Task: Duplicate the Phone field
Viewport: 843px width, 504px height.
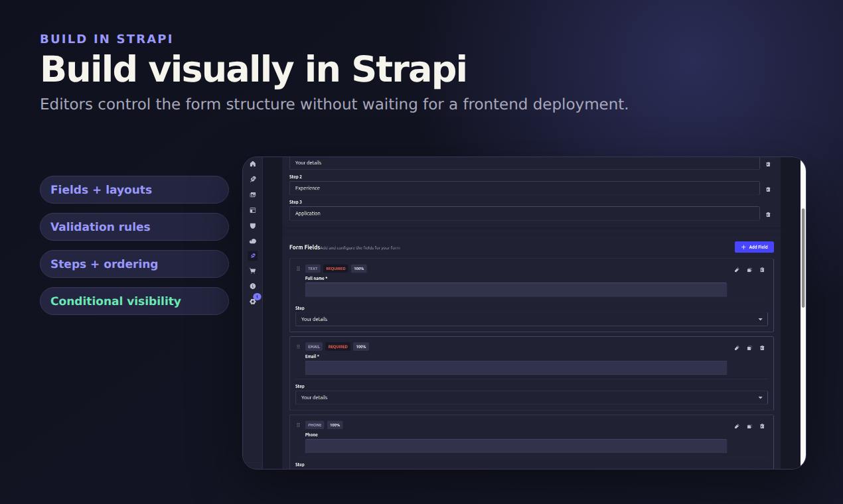Action: [749, 426]
